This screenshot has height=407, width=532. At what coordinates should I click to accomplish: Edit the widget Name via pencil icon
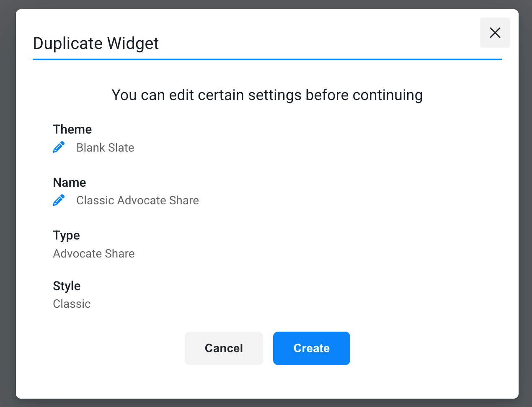pyautogui.click(x=59, y=201)
